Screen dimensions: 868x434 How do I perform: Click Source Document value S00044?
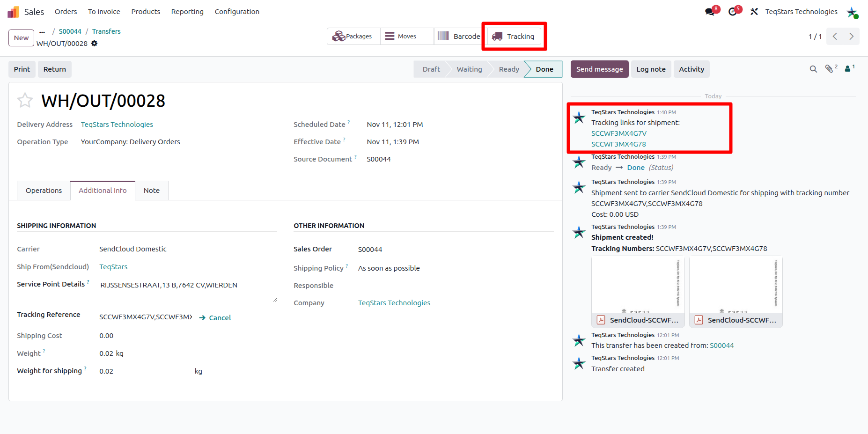379,159
